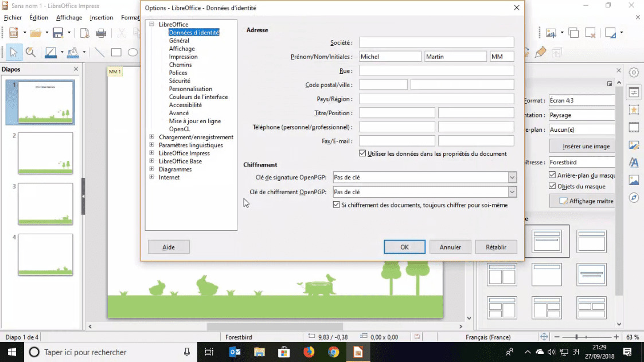Open the Navigator compass sidebar icon
The width and height of the screenshot is (644, 362).
click(634, 198)
